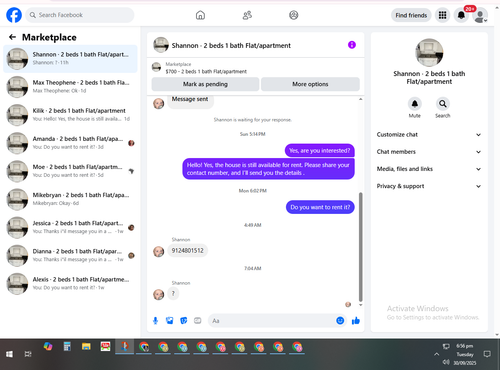
Task: Click More options button
Action: [310, 84]
